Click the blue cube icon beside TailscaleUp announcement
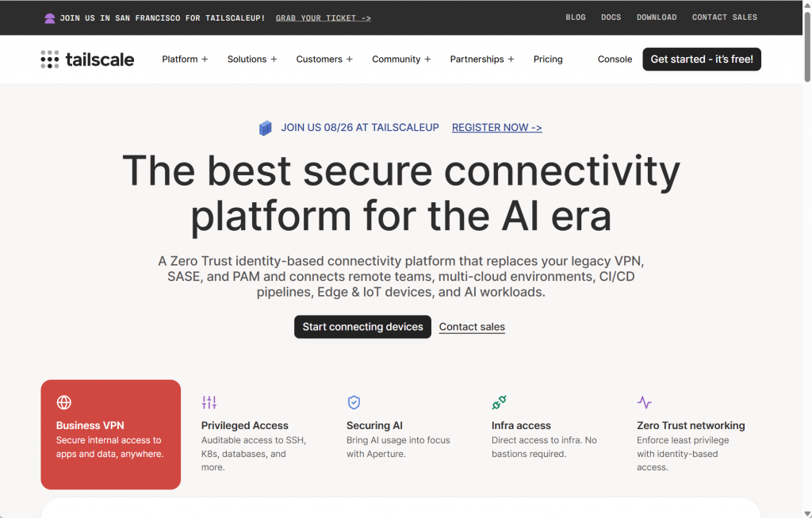The image size is (812, 518). coord(265,128)
